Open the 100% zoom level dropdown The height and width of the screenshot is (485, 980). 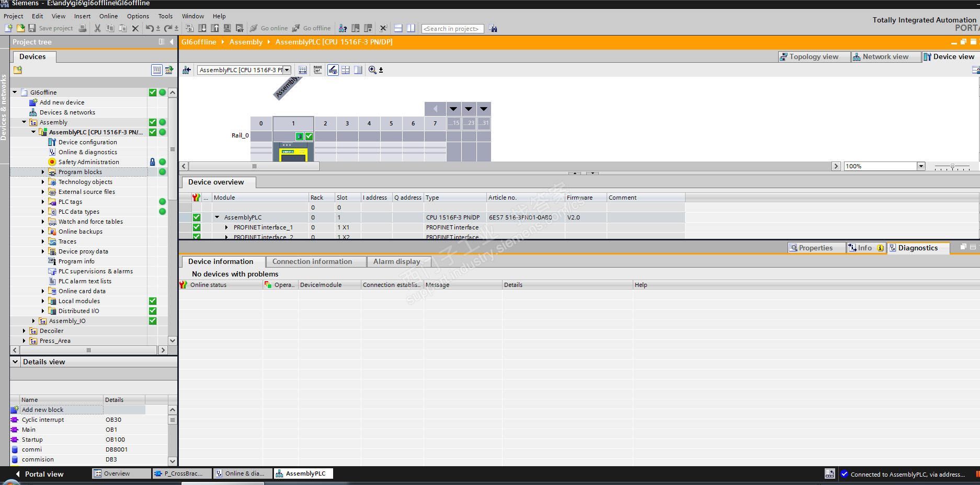tap(921, 166)
